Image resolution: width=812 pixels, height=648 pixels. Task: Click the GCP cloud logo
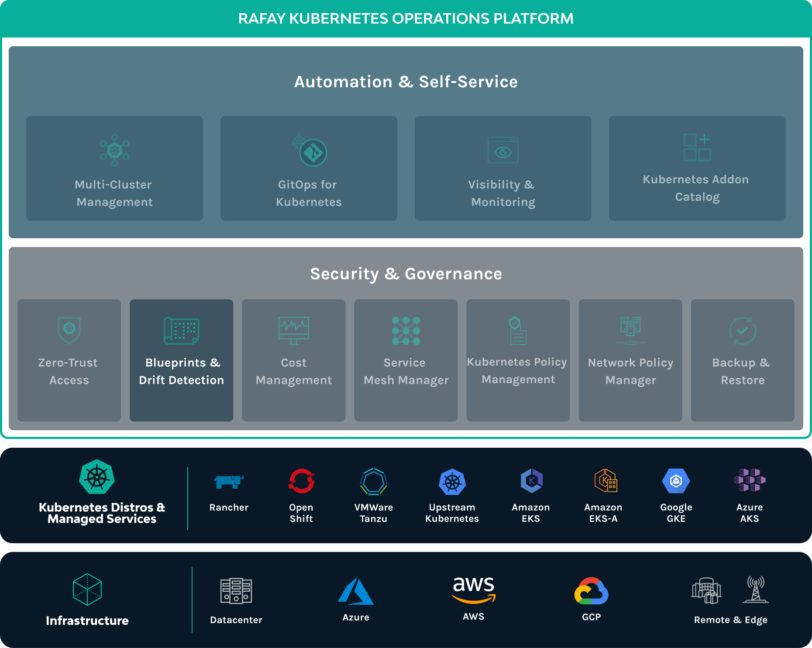592,591
